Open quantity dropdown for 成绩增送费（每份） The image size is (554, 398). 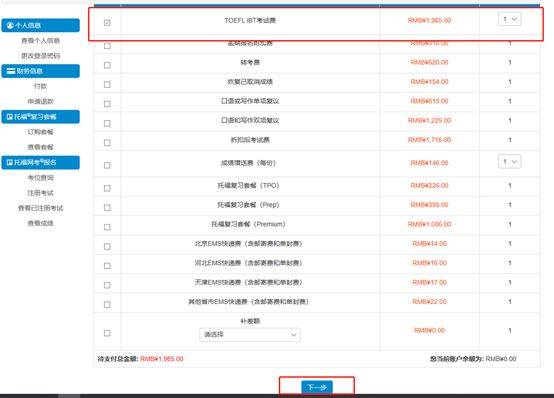pyautogui.click(x=509, y=162)
